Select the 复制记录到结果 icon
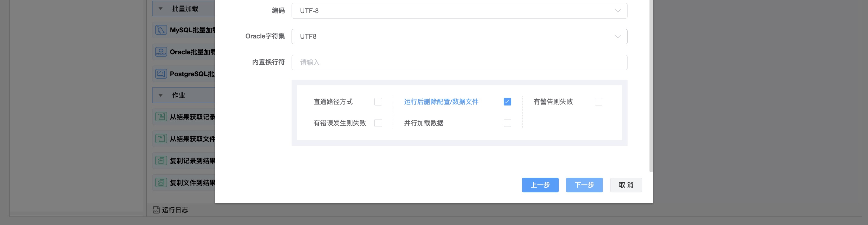The image size is (868, 225). point(161,161)
